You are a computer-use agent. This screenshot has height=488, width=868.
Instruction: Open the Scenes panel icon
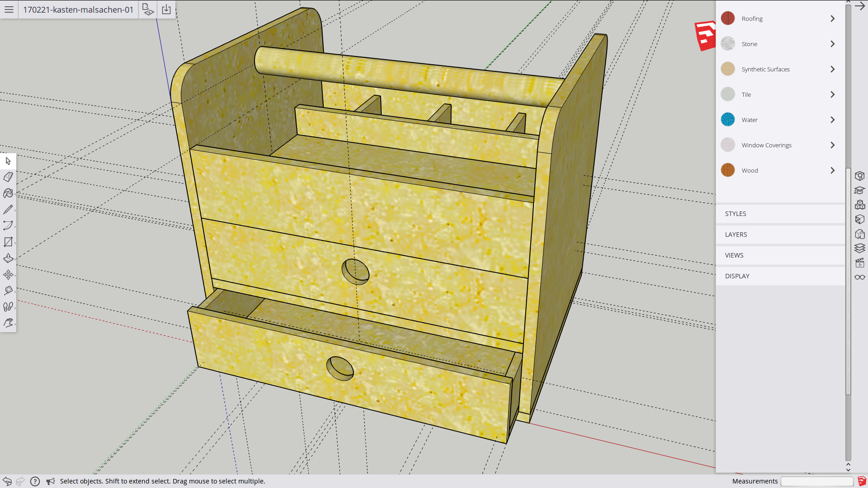pos(859,263)
